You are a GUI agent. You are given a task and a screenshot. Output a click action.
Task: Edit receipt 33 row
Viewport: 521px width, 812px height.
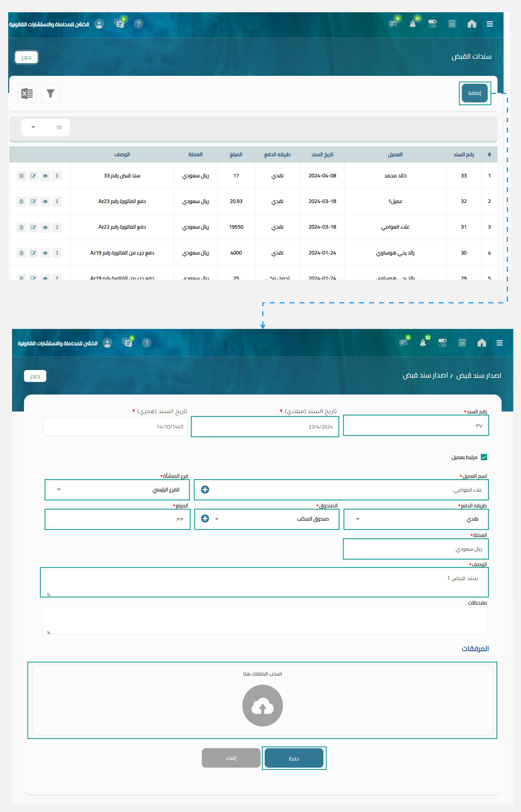click(33, 176)
